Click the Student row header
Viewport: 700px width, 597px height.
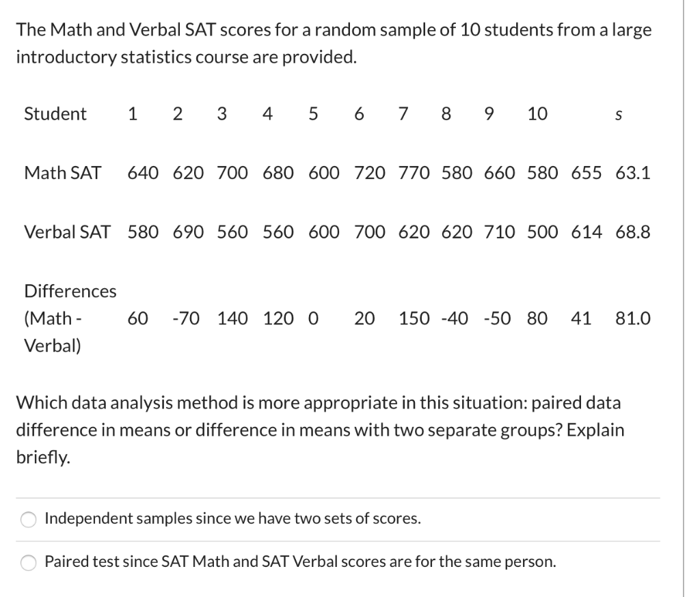[x=55, y=114]
